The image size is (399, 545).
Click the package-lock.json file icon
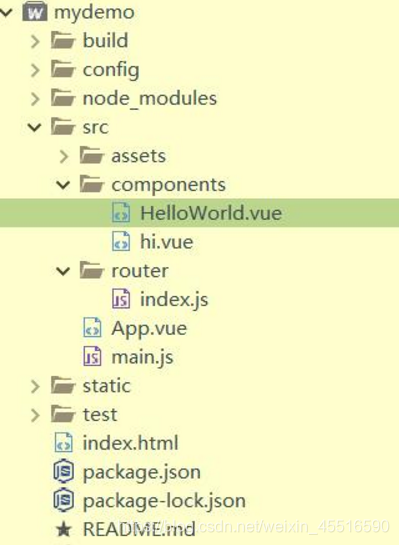(64, 500)
